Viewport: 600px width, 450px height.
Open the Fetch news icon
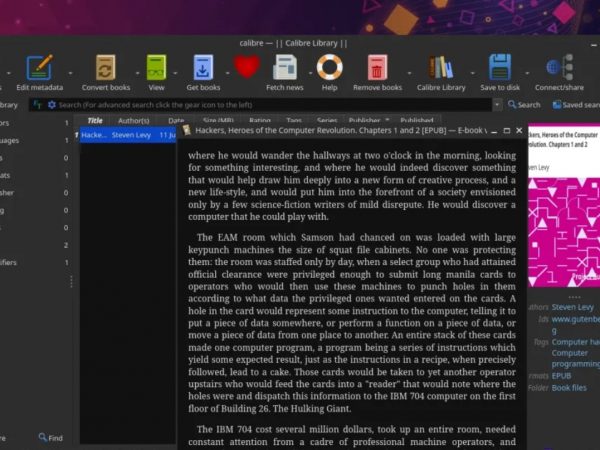coord(285,67)
